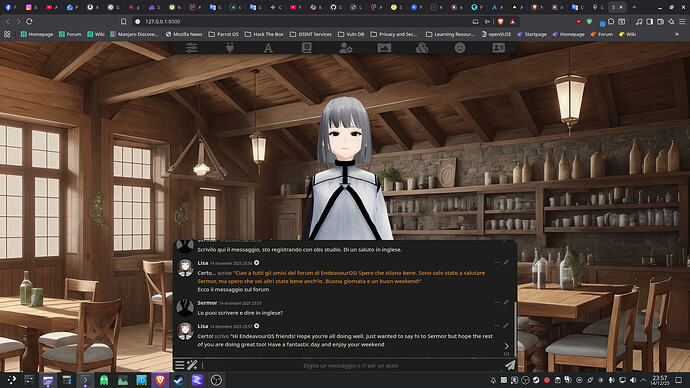Open extensions cubes icon
Screen dimensions: 690x388
[x=422, y=48]
